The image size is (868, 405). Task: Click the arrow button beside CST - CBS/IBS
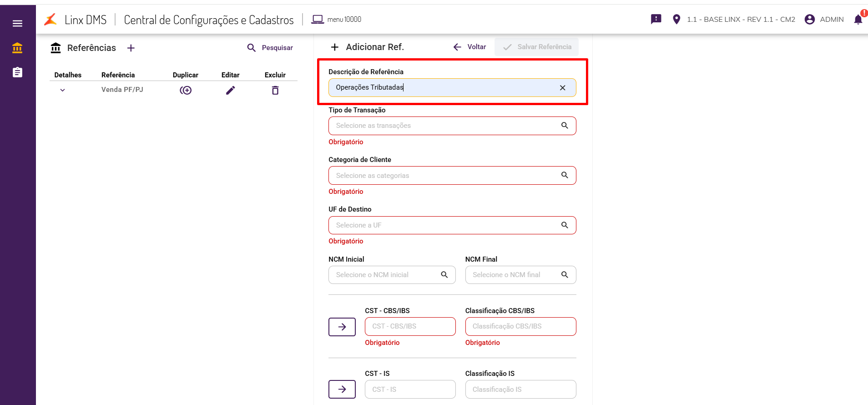[x=342, y=327]
